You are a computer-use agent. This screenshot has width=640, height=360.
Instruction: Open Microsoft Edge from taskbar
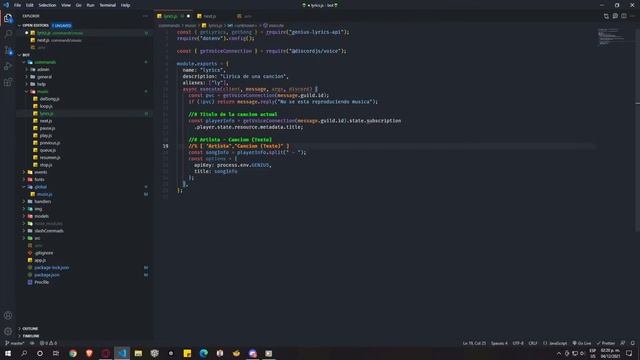(204, 353)
